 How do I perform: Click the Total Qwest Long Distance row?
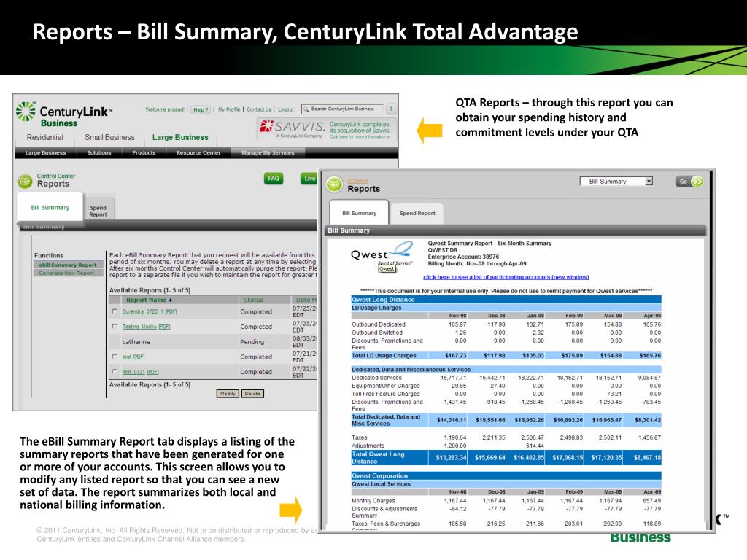pos(506,458)
